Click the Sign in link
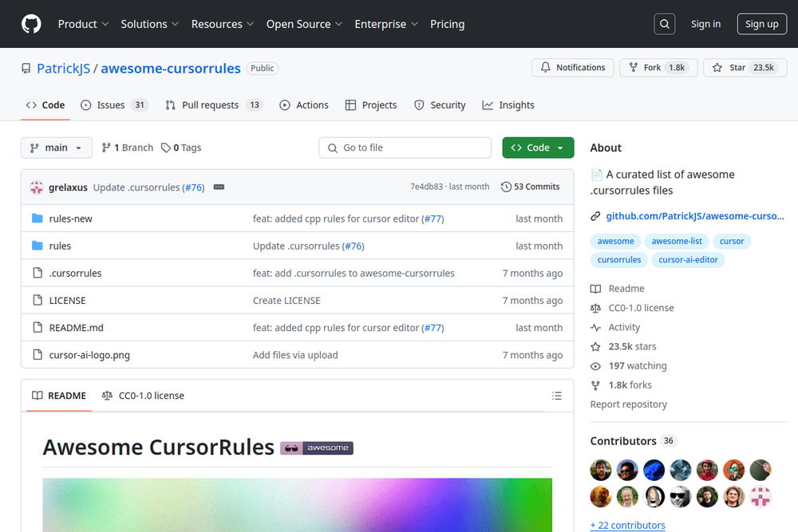Screen dimensions: 798x532 (x=705, y=24)
